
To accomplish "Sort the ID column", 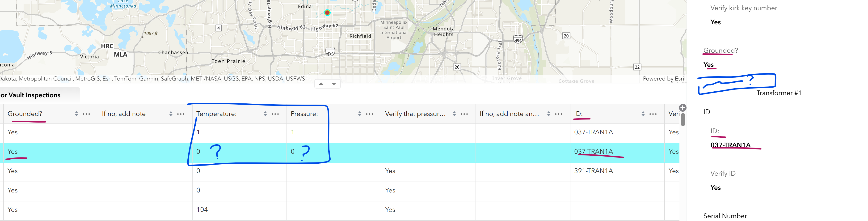I will click(x=643, y=114).
